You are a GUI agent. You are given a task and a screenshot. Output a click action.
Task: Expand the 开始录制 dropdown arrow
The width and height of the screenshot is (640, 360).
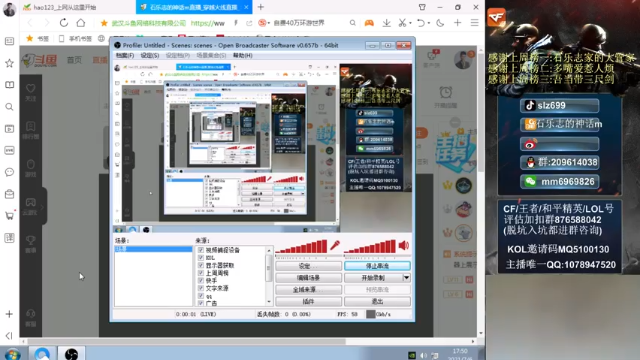click(x=407, y=278)
